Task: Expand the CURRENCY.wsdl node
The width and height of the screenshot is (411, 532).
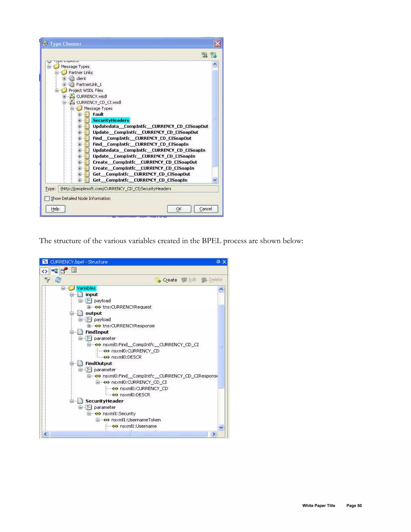Action: 64,96
